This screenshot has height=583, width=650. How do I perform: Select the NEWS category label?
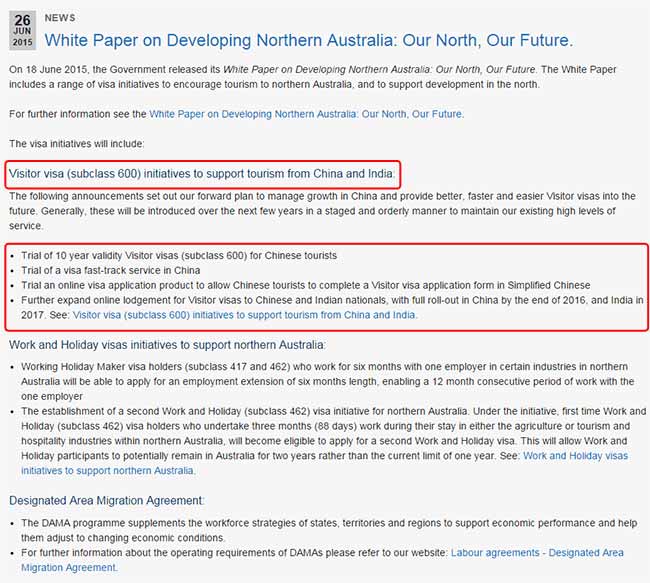pos(60,18)
